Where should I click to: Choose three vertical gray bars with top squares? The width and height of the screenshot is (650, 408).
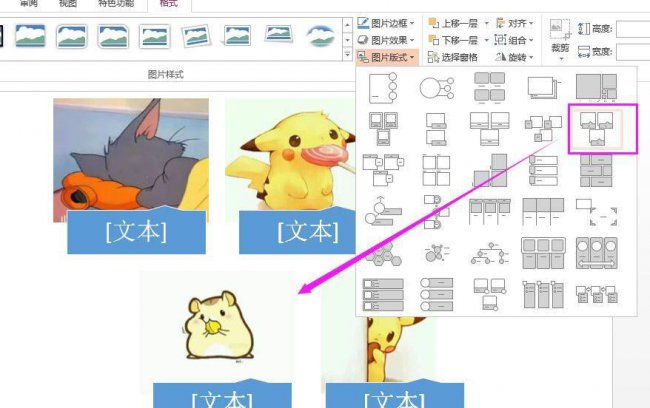(x=543, y=295)
